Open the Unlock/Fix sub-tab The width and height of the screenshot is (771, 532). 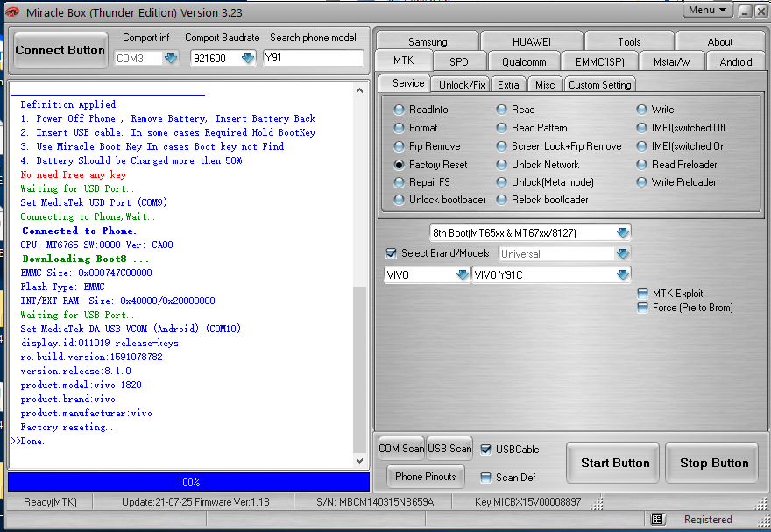click(x=462, y=84)
